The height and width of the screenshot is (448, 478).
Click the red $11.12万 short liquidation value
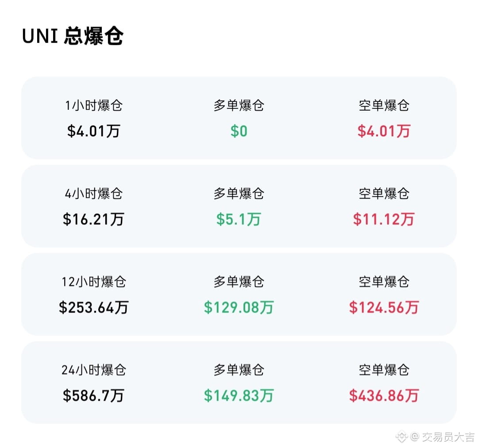(x=384, y=219)
